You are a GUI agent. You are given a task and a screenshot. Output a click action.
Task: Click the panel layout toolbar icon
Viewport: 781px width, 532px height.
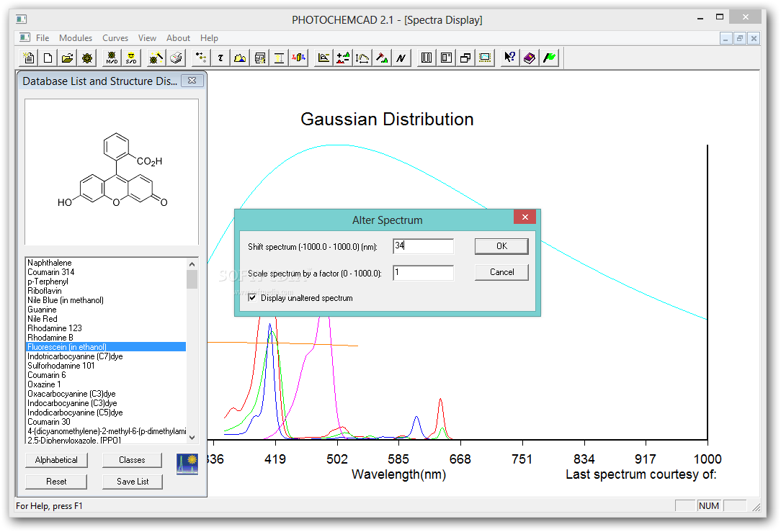(x=446, y=58)
